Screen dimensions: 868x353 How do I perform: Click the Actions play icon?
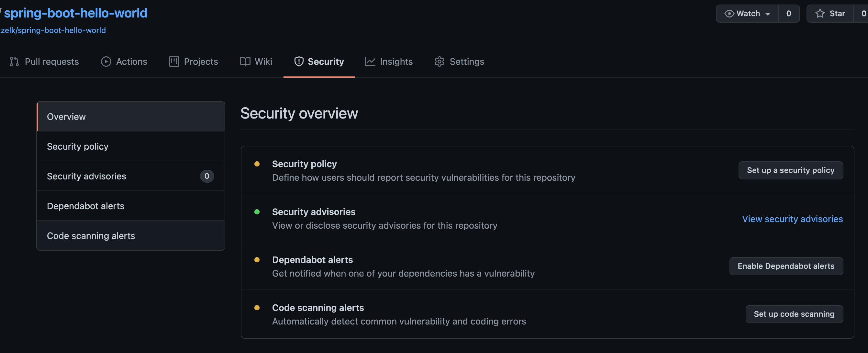(x=106, y=62)
